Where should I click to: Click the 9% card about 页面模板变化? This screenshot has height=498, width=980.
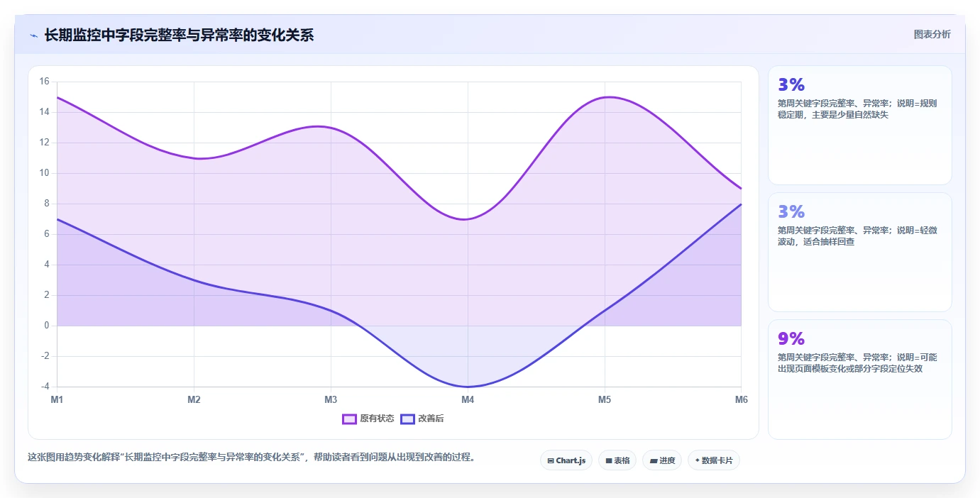860,380
